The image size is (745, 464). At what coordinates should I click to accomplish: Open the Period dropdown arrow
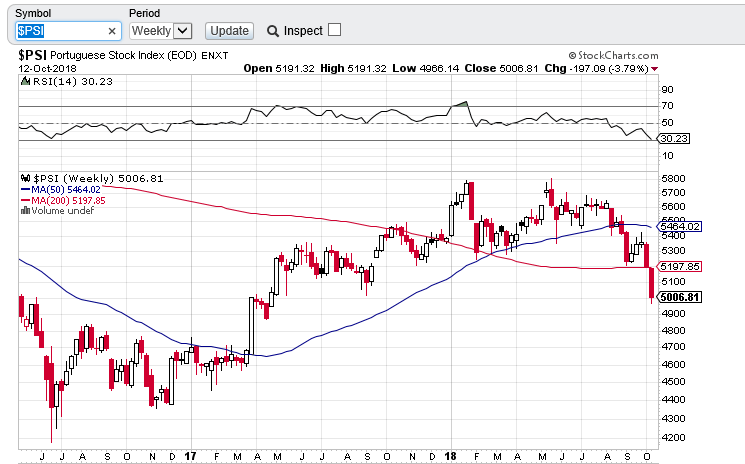click(182, 31)
